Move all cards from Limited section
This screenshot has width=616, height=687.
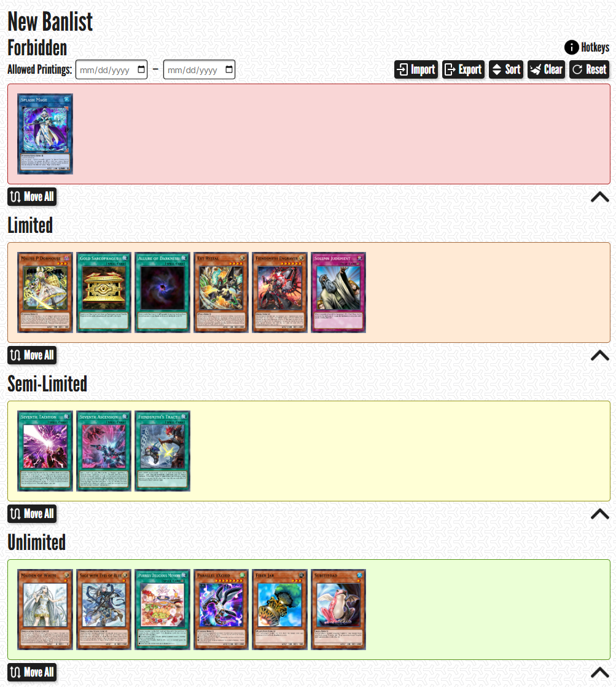pos(32,355)
